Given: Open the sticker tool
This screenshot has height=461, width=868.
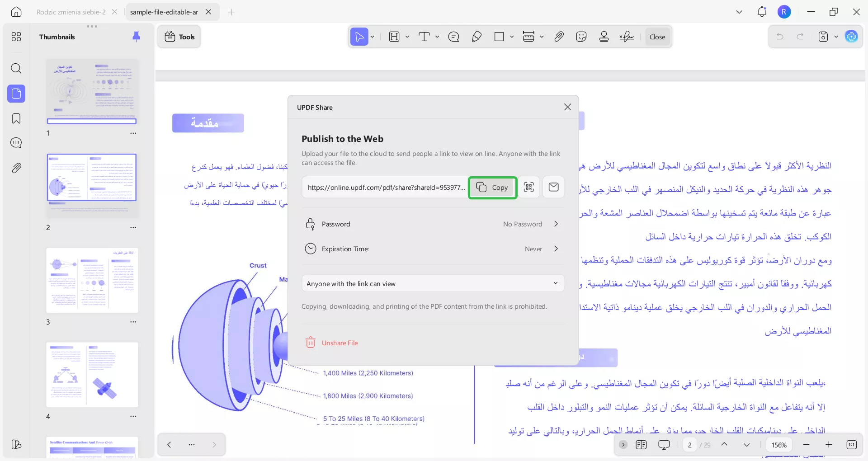Looking at the screenshot, I should [x=581, y=37].
